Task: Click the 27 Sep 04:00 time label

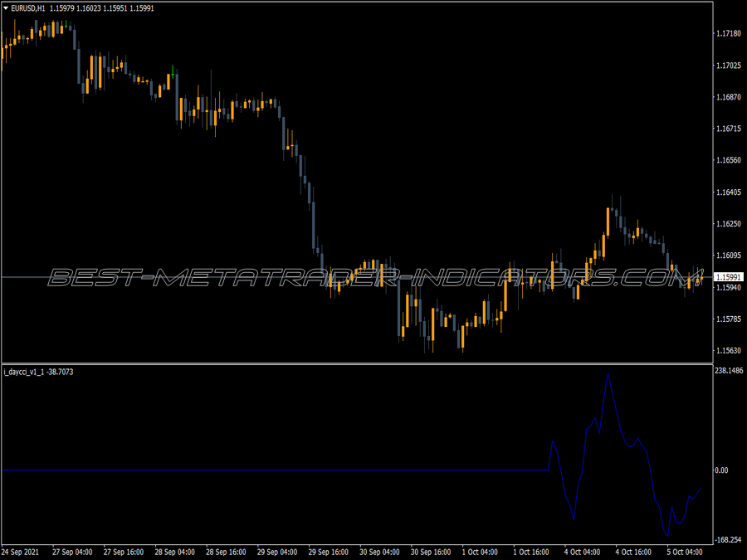Action: 72,552
